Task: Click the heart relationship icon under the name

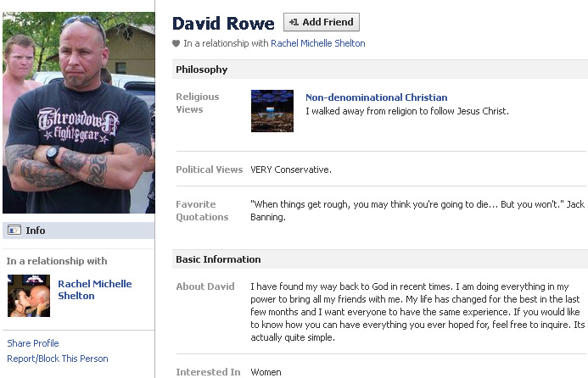Action: click(176, 43)
